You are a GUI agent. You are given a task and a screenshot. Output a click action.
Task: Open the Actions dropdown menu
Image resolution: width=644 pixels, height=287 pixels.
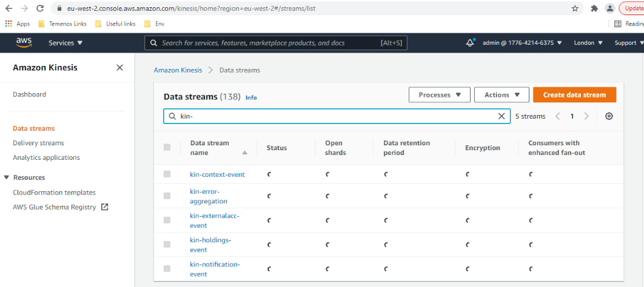coord(501,95)
